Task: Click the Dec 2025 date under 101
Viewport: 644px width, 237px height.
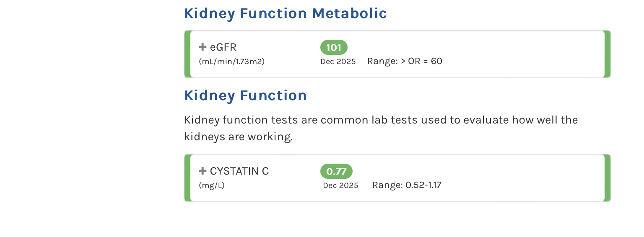Action: pyautogui.click(x=338, y=62)
